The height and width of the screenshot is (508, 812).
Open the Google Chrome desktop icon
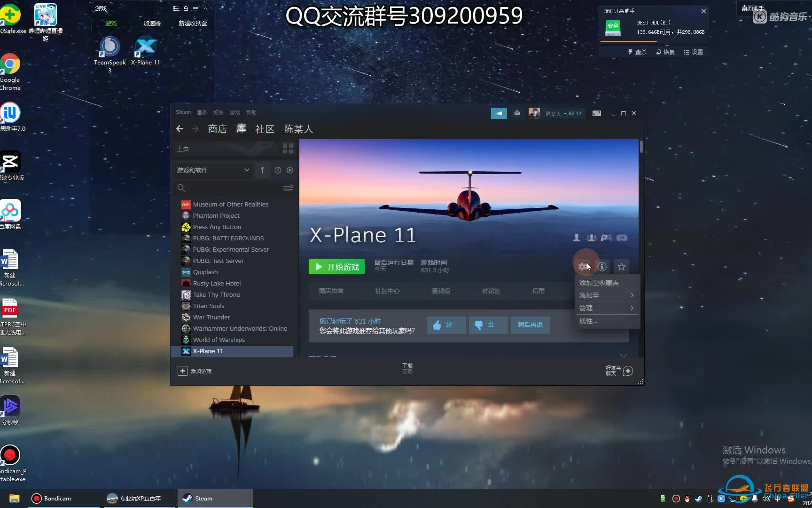click(10, 72)
